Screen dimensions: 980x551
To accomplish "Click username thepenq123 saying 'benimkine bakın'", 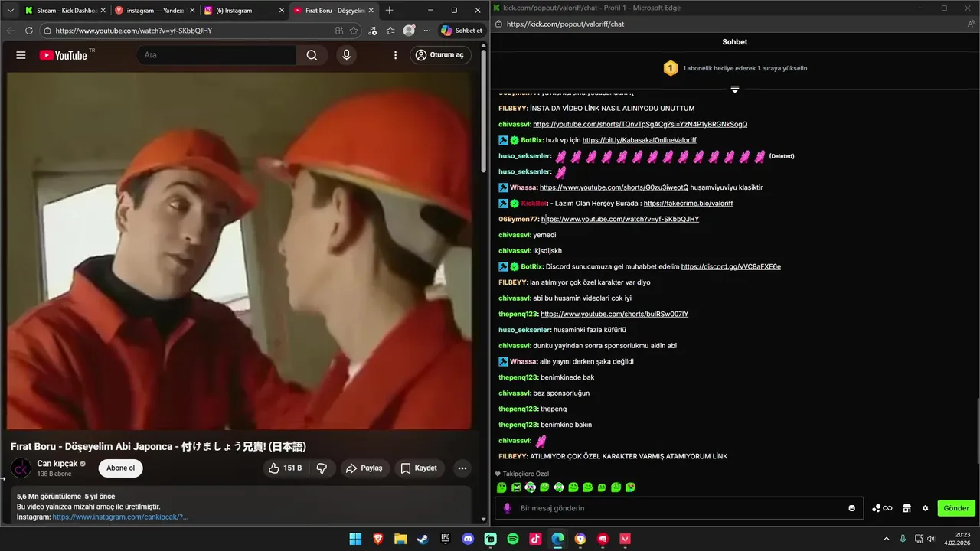I will (518, 425).
